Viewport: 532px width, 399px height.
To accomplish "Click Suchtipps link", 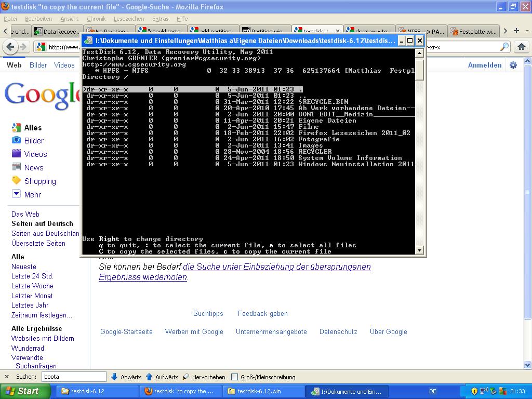I will (x=208, y=313).
